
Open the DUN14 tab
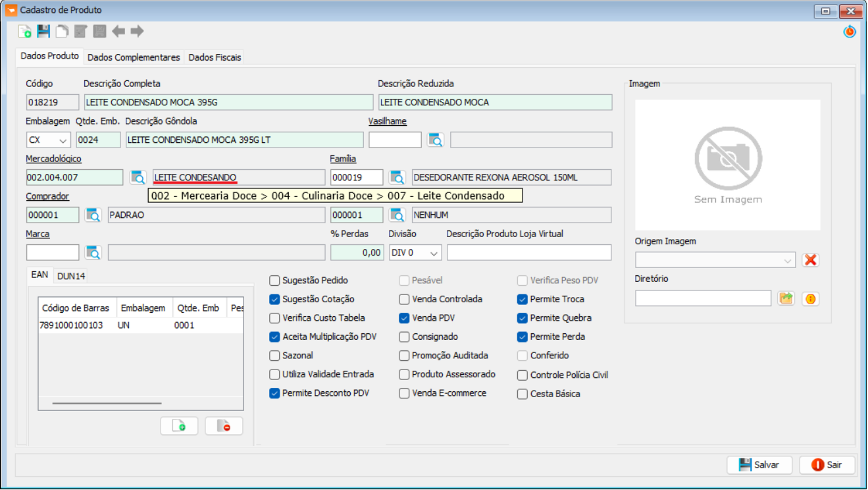coord(71,276)
